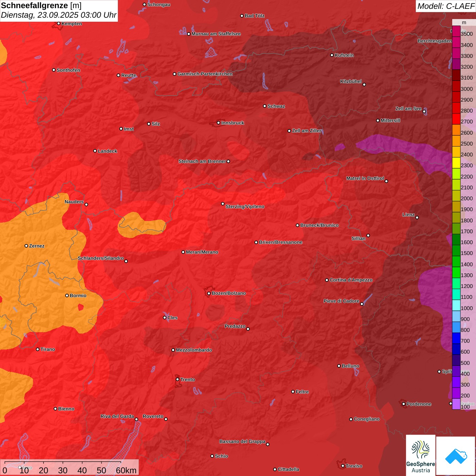The image size is (476, 476).
Task: Click the 'Tirano' label
Action: [x=48, y=349]
